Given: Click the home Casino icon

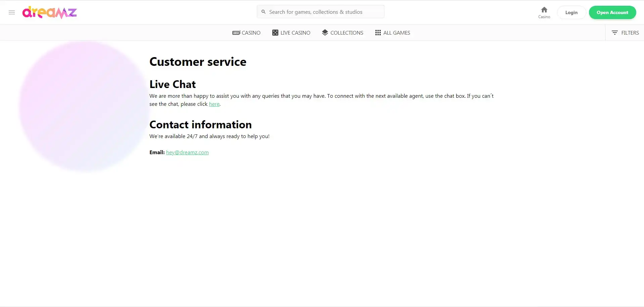Looking at the screenshot, I should (544, 10).
